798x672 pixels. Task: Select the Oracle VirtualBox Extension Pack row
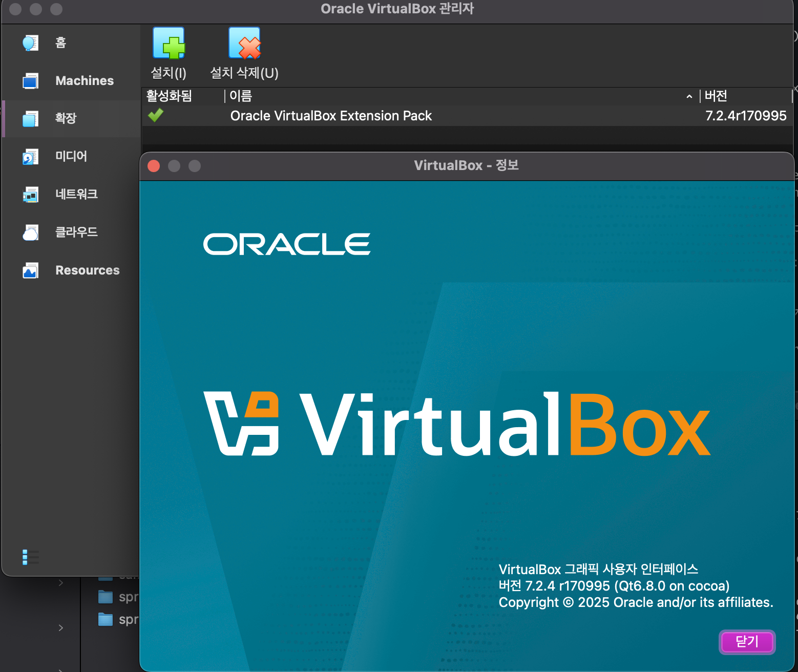pyautogui.click(x=467, y=116)
